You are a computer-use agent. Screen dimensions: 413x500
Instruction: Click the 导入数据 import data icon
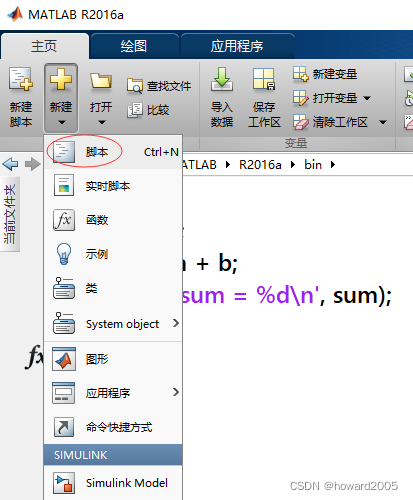pyautogui.click(x=221, y=79)
